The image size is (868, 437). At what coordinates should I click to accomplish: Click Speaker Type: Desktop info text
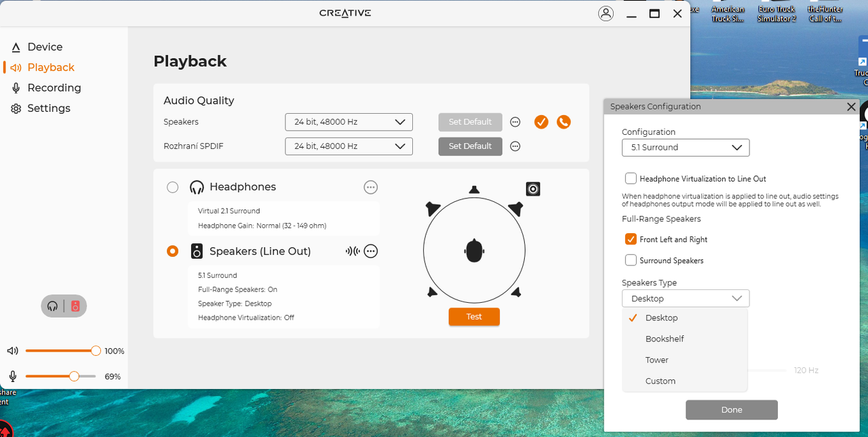[235, 304]
